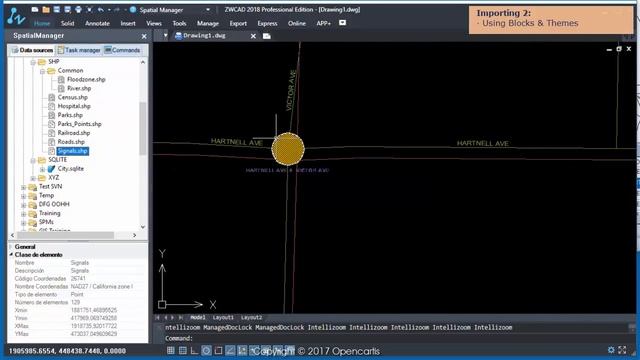Image resolution: width=640 pixels, height=360 pixels.
Task: Close the Drawing1.dwg document tab
Action: point(253,36)
